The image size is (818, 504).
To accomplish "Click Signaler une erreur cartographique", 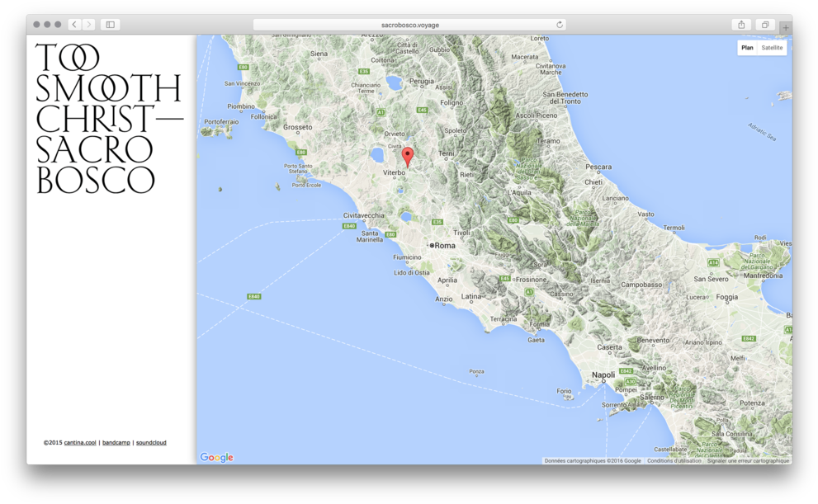I will click(747, 460).
